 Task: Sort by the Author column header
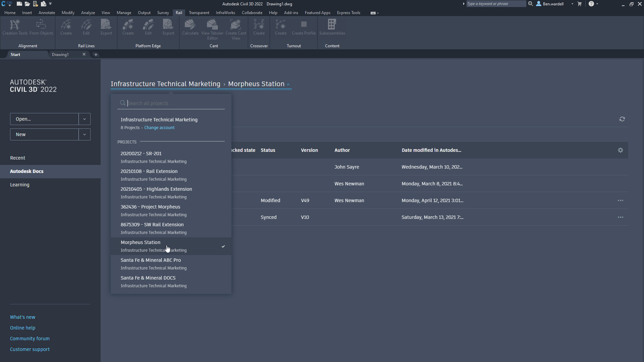click(x=342, y=150)
